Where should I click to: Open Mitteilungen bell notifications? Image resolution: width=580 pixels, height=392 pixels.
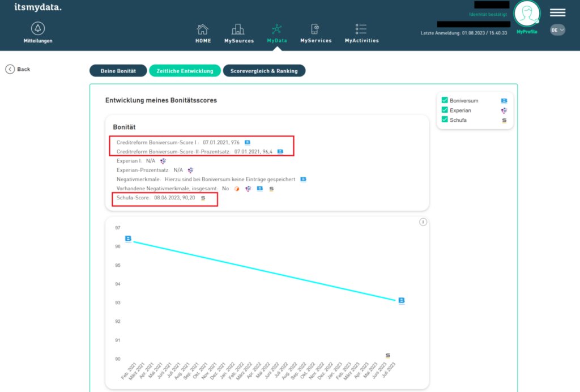(x=38, y=32)
